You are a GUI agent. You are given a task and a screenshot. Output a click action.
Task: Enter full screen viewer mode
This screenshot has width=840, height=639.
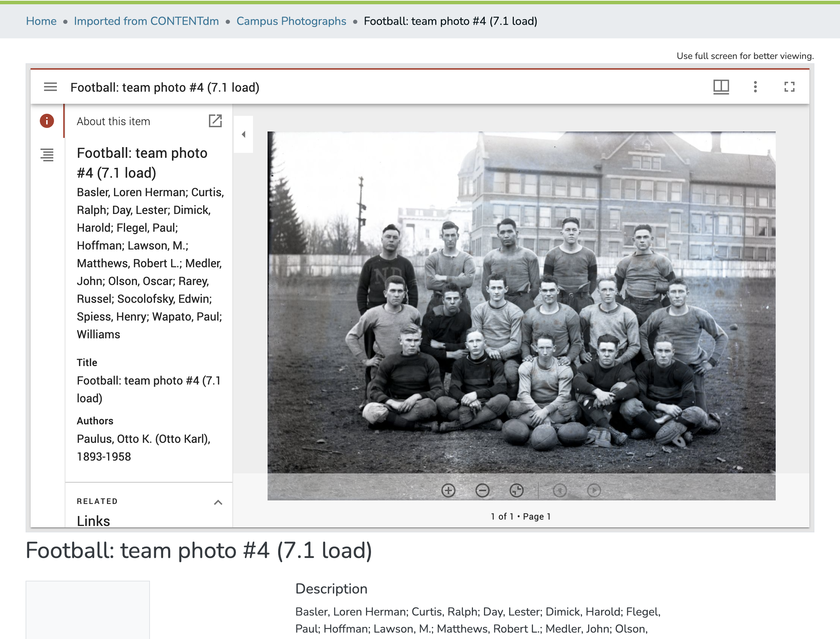coord(790,87)
